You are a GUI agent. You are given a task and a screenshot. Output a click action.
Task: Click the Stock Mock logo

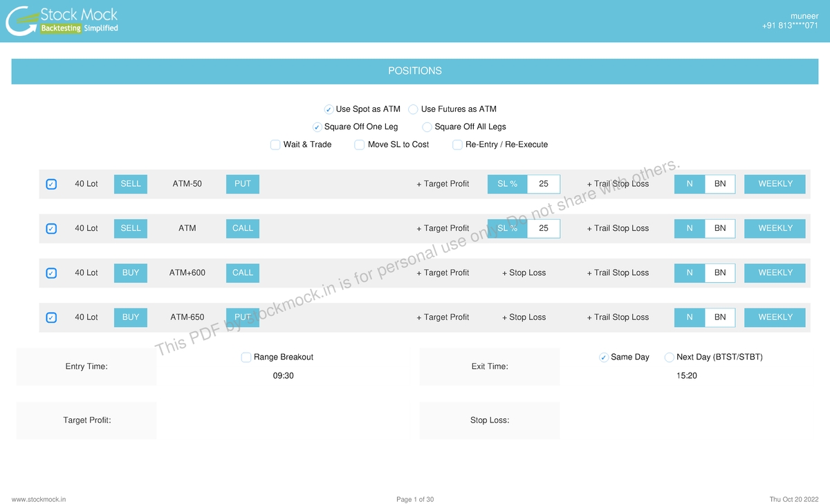pyautogui.click(x=62, y=21)
